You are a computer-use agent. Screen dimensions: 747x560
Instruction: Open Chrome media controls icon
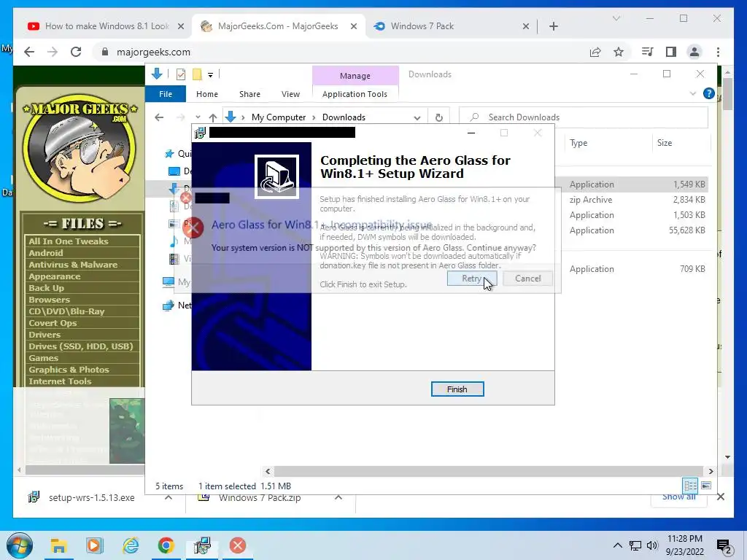[x=648, y=52]
